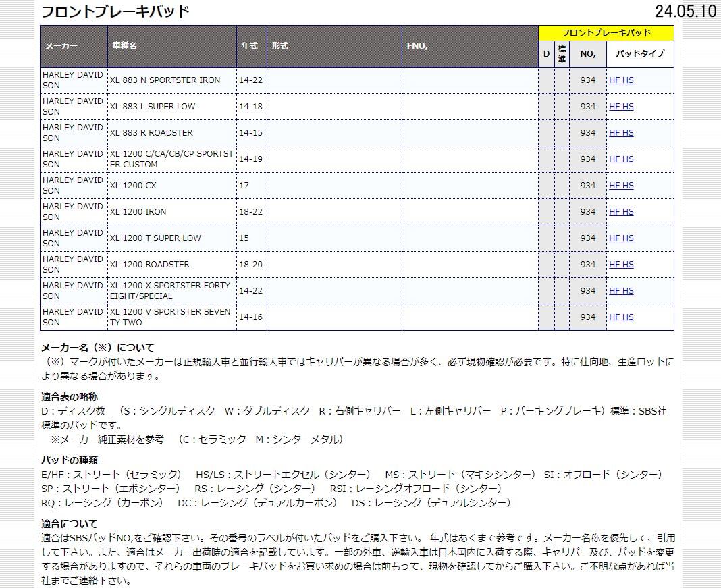Select 'XL 1200 X SPORTSTER FORTY-EIGHT/SPECIAL' cell
Image resolution: width=721 pixels, height=588 pixels.
coord(172,290)
